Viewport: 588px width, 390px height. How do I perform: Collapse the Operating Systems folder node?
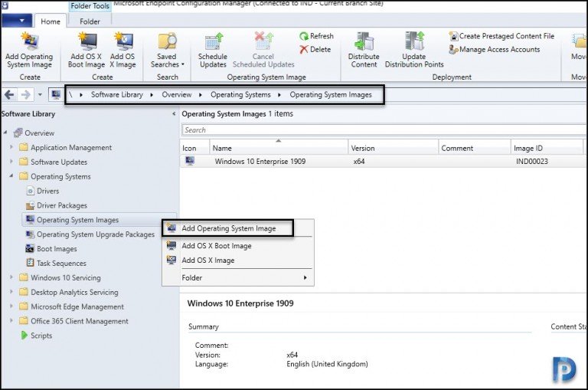click(x=11, y=176)
